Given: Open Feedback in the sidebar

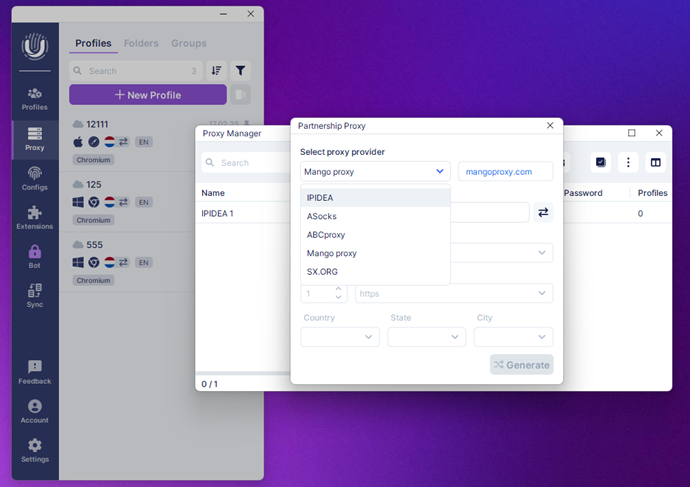Looking at the screenshot, I should 35,372.
